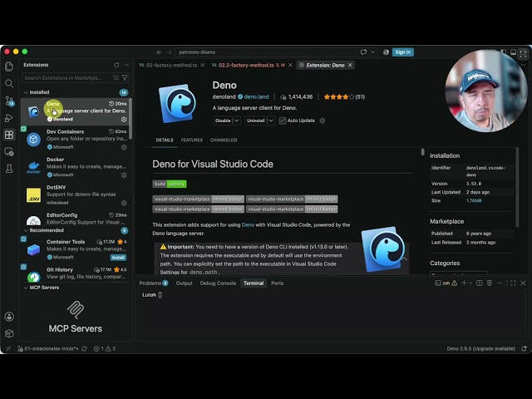Open notifications bell in status bar
Image resolution: width=532 pixels, height=399 pixels.
(525, 348)
